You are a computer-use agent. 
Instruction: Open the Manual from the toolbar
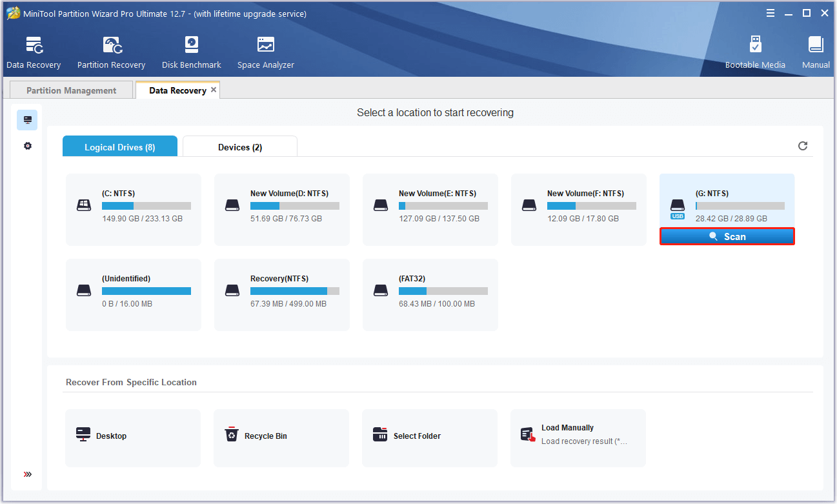(x=816, y=53)
